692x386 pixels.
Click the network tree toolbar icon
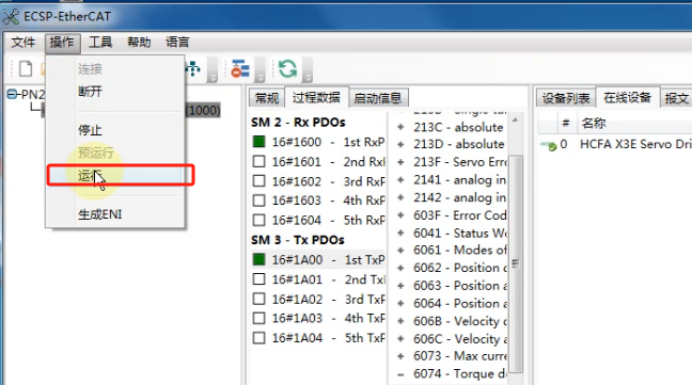[193, 69]
